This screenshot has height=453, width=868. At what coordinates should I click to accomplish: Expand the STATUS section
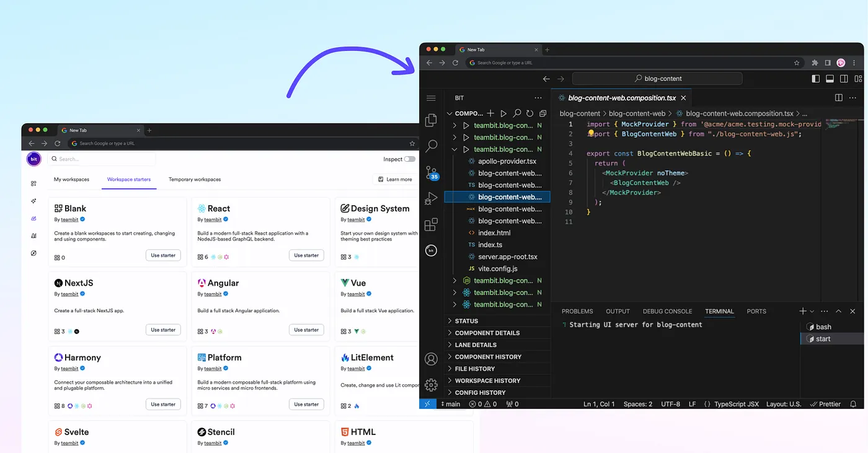(x=466, y=321)
